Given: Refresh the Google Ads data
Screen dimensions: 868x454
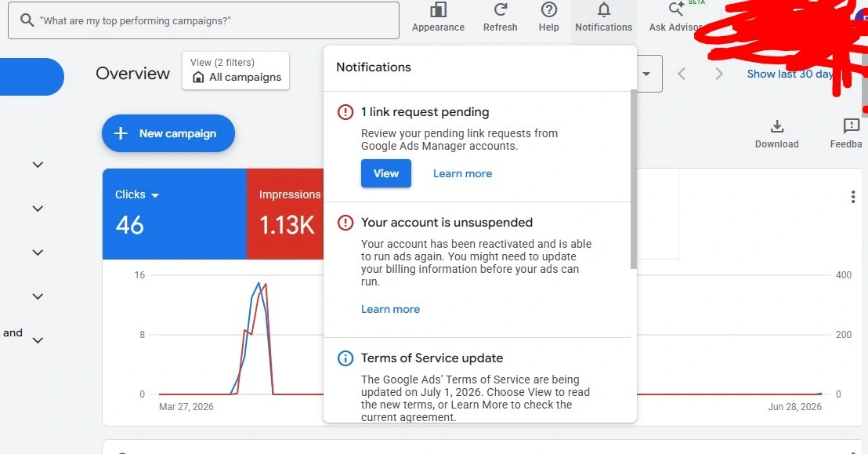Looking at the screenshot, I should [501, 10].
